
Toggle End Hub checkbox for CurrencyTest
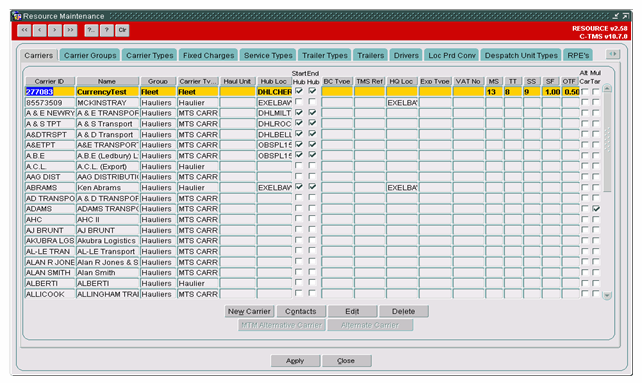pos(312,91)
